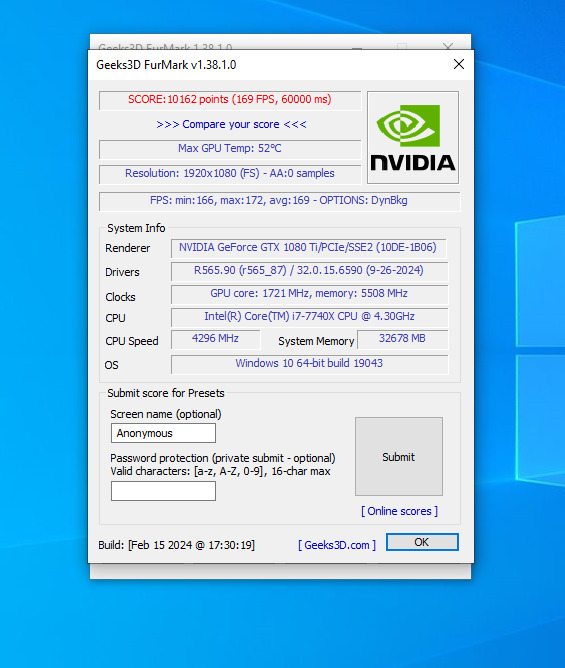Select the Max GPU Temp: 52°C field
565x668 pixels.
230,149
